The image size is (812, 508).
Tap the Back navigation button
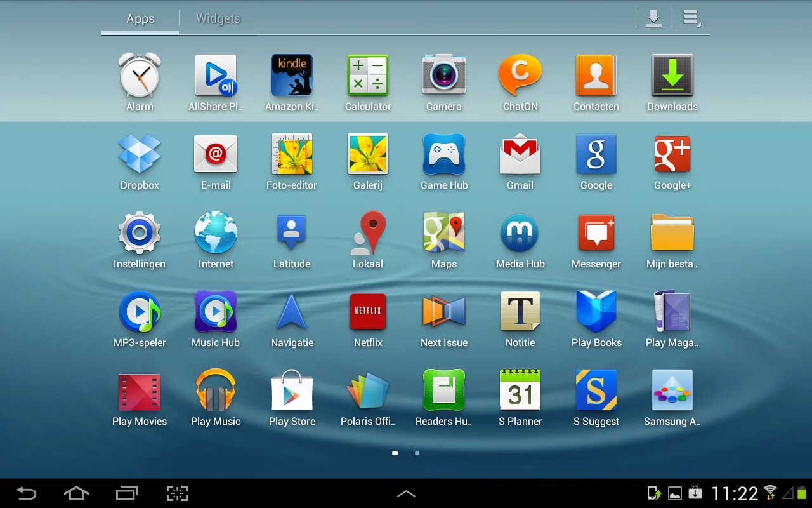click(26, 493)
